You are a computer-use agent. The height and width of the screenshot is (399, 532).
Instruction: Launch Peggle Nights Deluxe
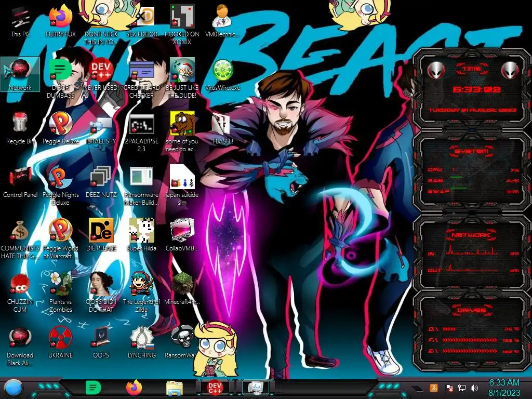[x=60, y=186]
